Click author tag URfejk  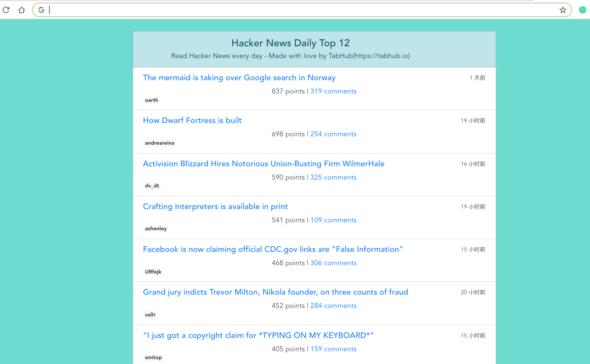coord(153,272)
